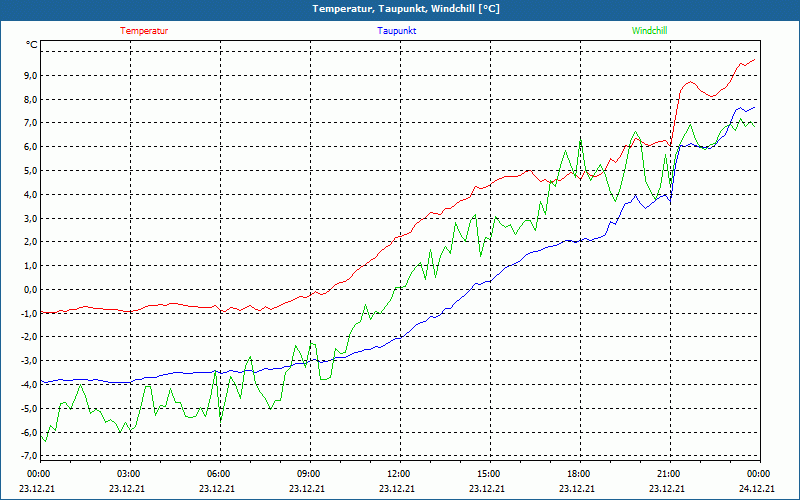Click the 23.12.21 date under 12:00

[397, 488]
